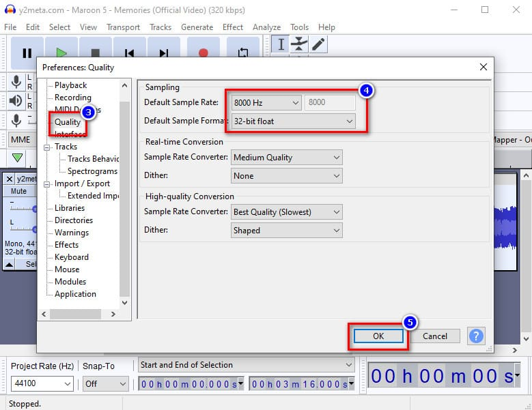The width and height of the screenshot is (532, 410).
Task: Open the Project Rate (Hz) combo box
Action: tap(40, 384)
